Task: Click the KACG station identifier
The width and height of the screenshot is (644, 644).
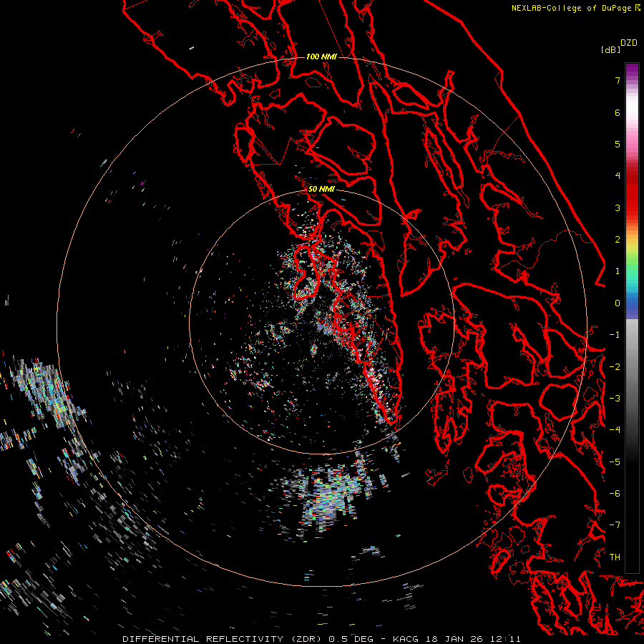Action: click(x=406, y=639)
